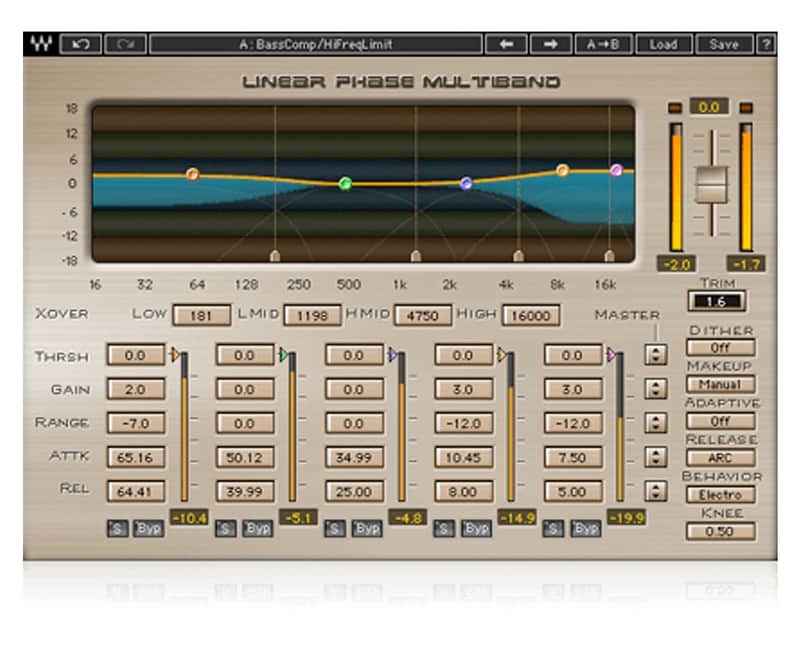Open the Makeup selector showing Manual
Screen dimensions: 800x647
click(x=720, y=384)
